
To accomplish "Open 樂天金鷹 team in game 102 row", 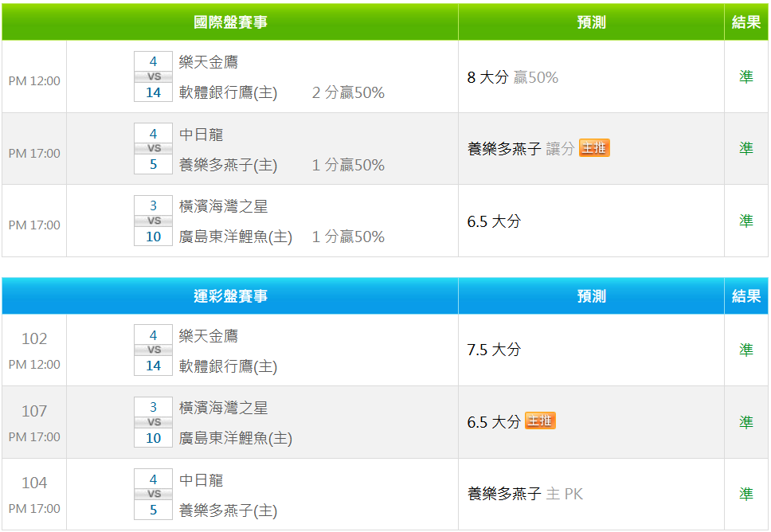I will pos(209,336).
